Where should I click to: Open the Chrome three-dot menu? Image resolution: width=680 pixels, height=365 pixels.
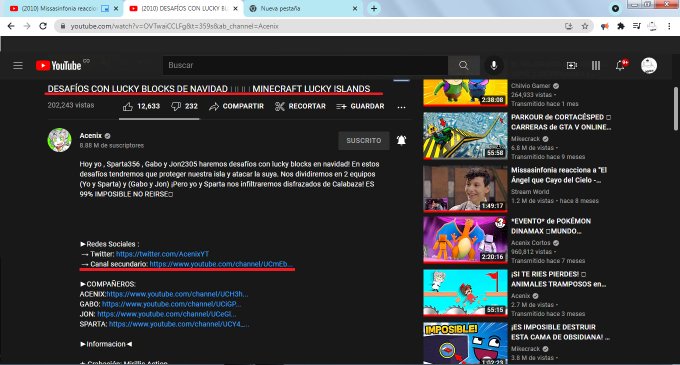pos(669,26)
